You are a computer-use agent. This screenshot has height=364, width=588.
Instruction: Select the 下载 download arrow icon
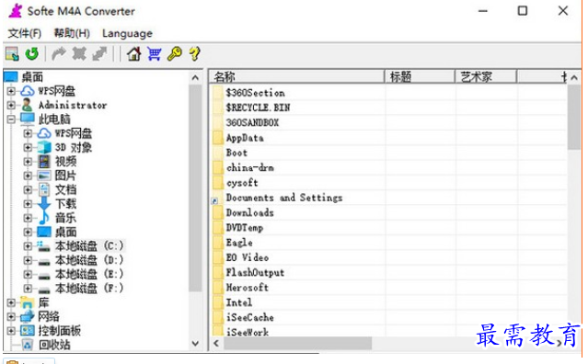(x=44, y=203)
